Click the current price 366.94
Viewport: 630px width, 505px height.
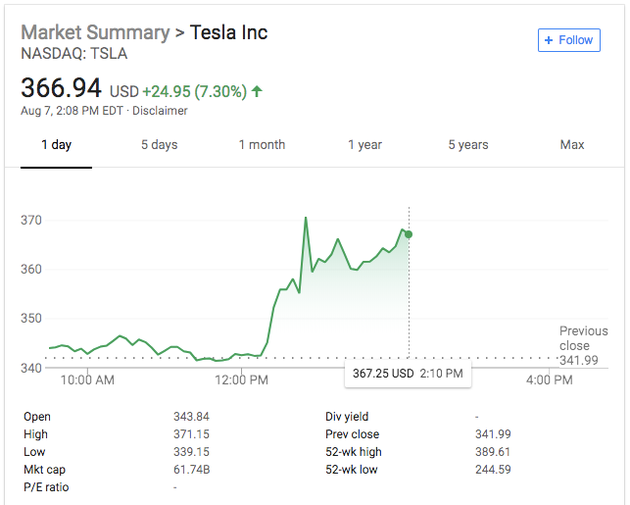61,87
